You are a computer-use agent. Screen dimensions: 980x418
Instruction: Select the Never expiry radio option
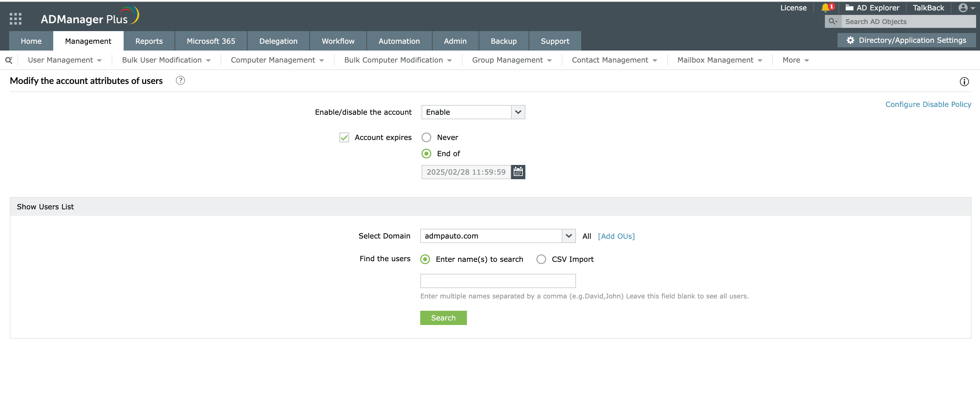(426, 138)
